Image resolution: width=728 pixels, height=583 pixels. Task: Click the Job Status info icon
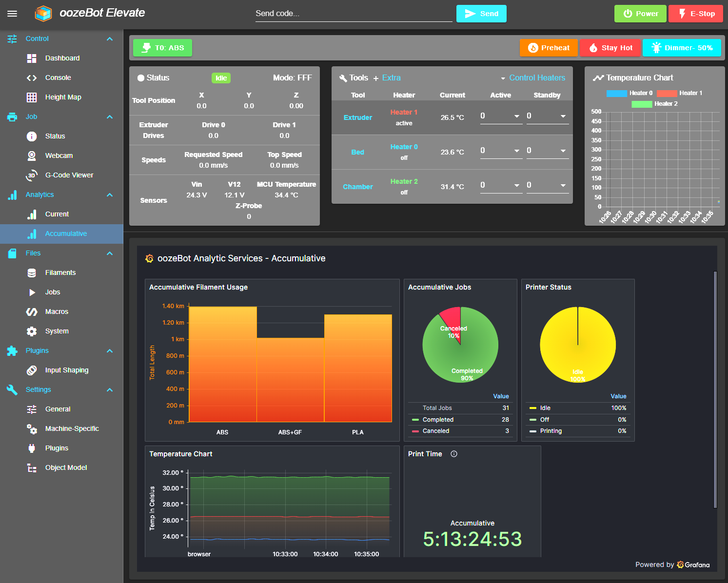pos(32,136)
